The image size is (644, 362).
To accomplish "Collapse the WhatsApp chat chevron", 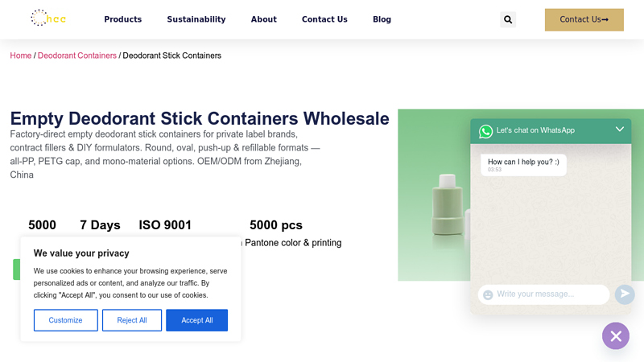I will tap(620, 130).
